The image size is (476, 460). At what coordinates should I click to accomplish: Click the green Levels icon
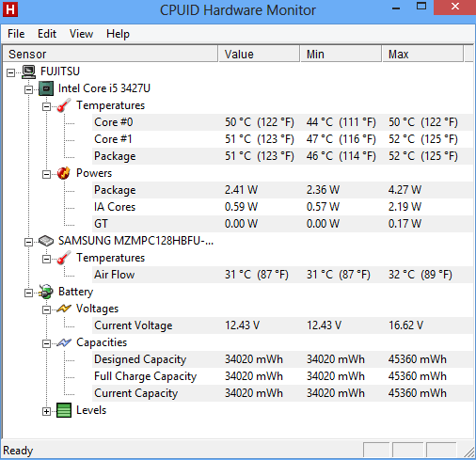pos(64,410)
